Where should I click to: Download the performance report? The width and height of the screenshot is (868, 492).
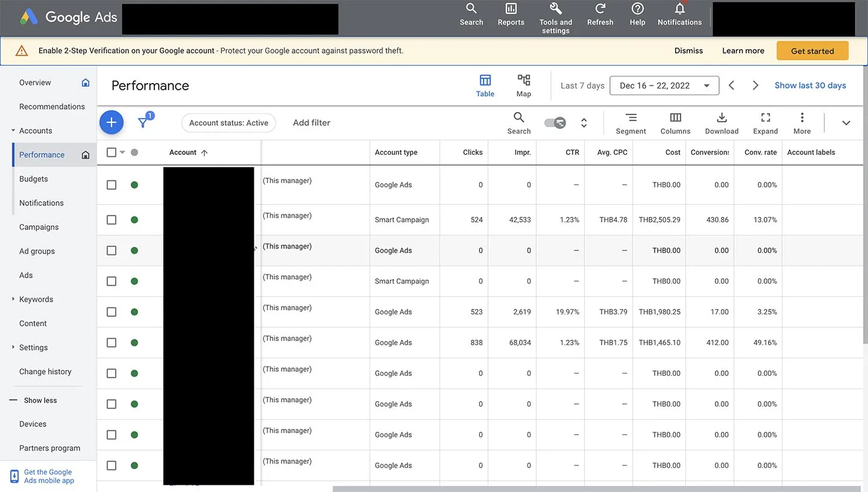[722, 123]
